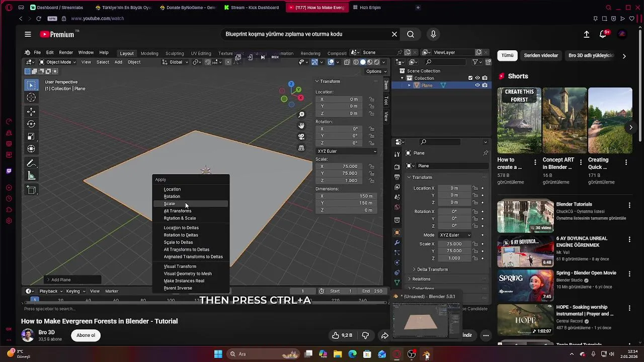The width and height of the screenshot is (644, 362).
Task: Open the Object properties orange square tab
Action: click(397, 232)
